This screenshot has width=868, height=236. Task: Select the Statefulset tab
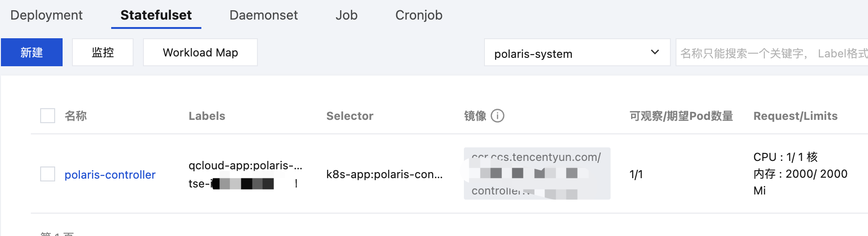click(x=156, y=15)
